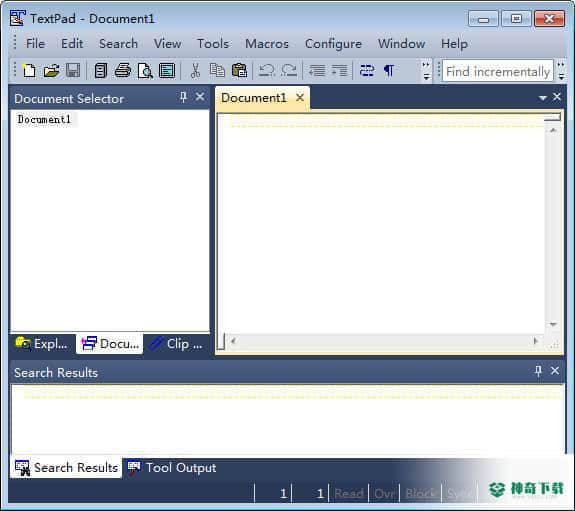Undo the last action icon
Screen dimensions: 575x511
coord(266,70)
